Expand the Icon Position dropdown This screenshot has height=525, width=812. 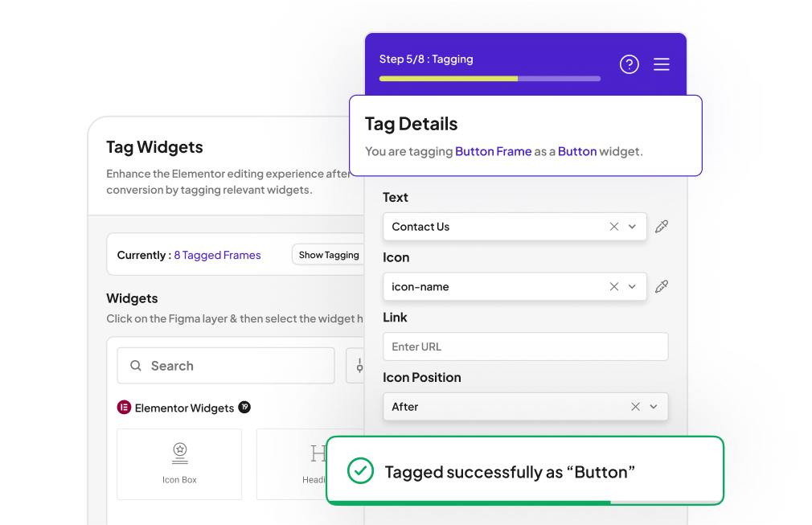[654, 407]
